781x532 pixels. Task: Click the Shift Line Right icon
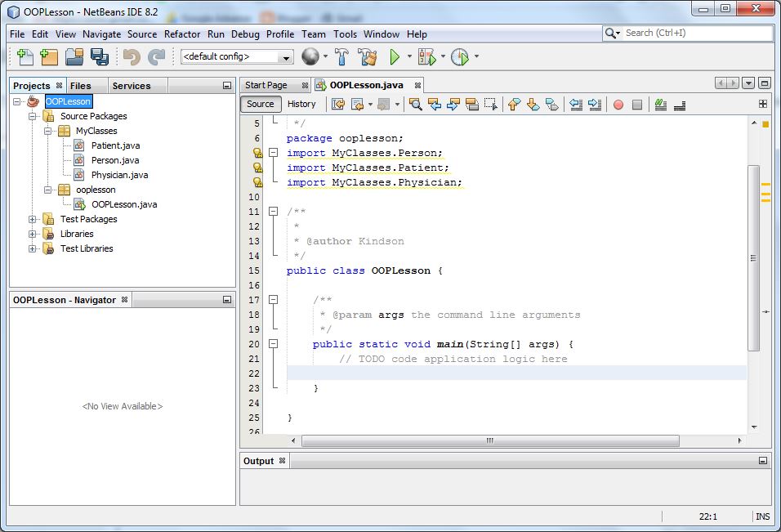[595, 104]
